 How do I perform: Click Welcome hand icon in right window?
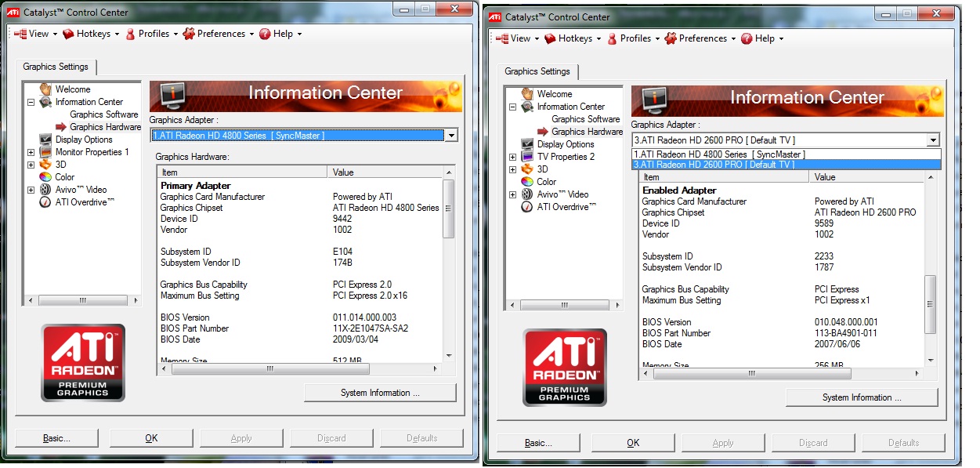click(527, 94)
